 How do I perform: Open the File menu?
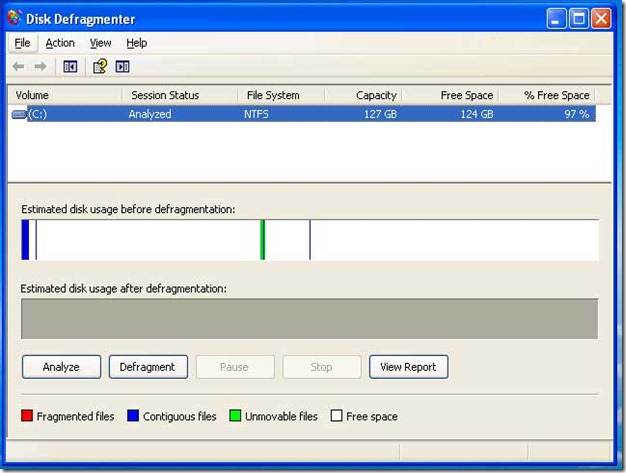click(22, 43)
